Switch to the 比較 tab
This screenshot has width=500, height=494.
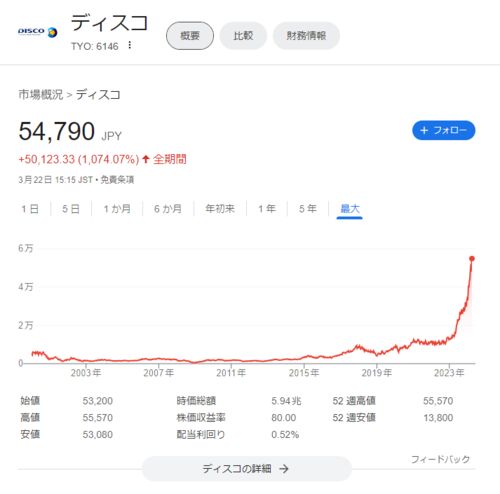coord(243,36)
